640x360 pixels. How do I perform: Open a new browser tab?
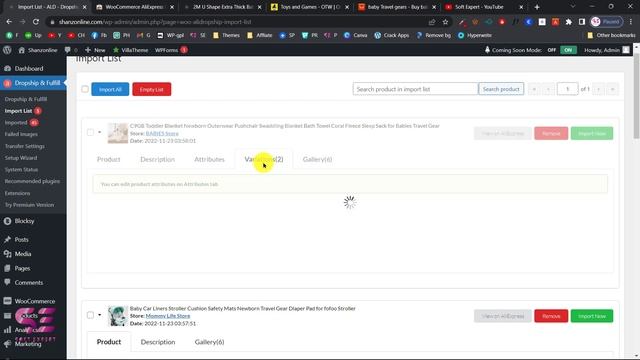tap(537, 7)
